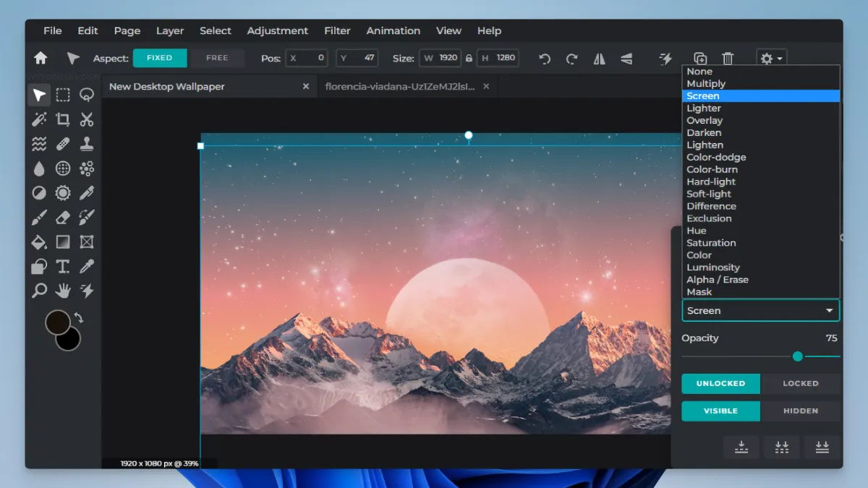Viewport: 868px width, 488px height.
Task: Go to Home screen icon
Action: [41, 58]
